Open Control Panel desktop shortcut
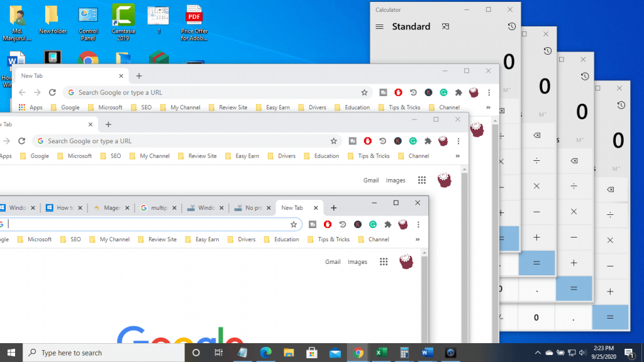Image resolution: width=644 pixels, height=362 pixels. coord(88,23)
